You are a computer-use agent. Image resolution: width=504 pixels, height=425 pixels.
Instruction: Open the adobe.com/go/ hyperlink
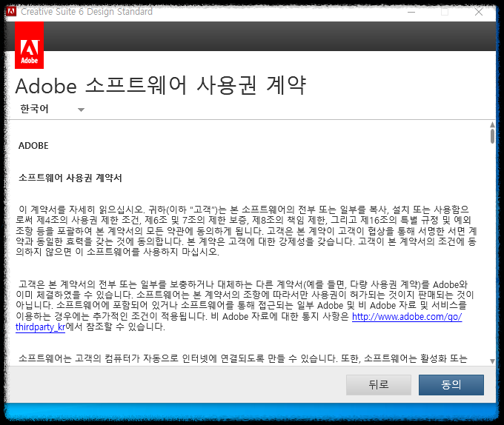(407, 316)
